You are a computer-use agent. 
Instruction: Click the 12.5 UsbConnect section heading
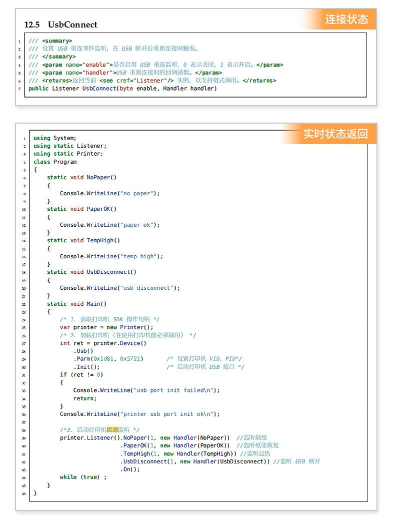click(x=60, y=25)
